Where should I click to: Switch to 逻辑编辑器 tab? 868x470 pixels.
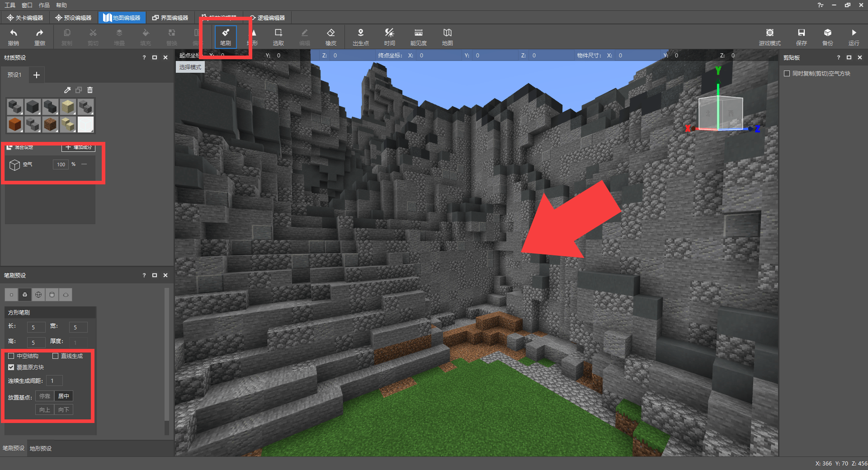coord(267,18)
